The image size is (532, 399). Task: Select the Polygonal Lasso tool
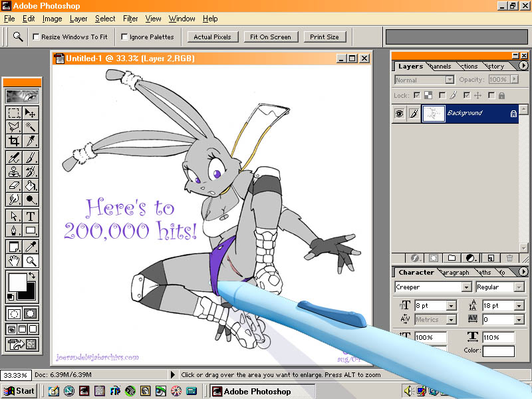pyautogui.click(x=14, y=127)
